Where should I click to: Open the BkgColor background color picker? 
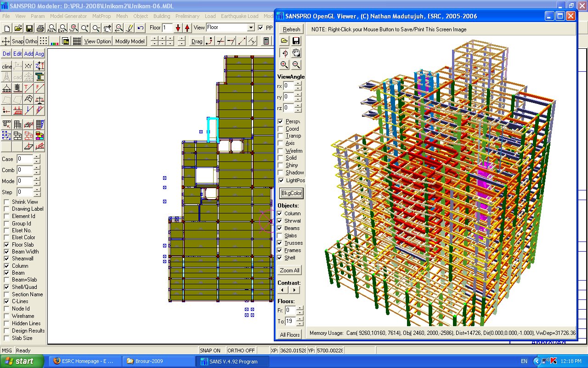pyautogui.click(x=291, y=193)
